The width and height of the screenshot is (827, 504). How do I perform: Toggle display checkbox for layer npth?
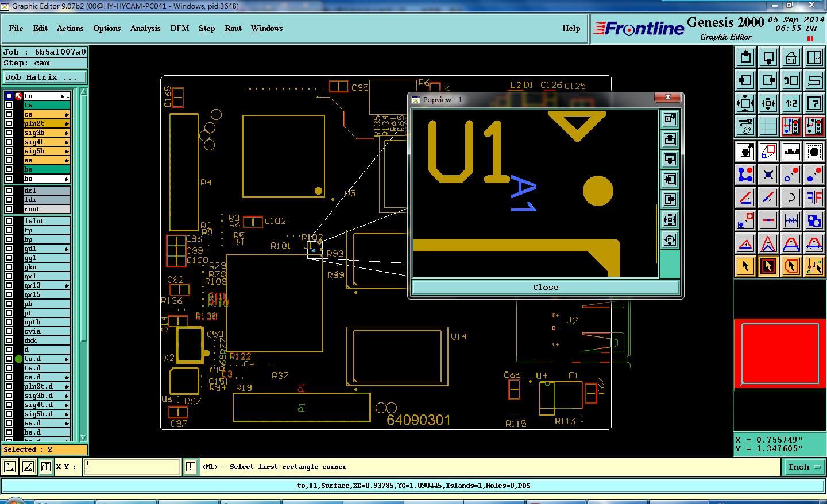(x=9, y=322)
